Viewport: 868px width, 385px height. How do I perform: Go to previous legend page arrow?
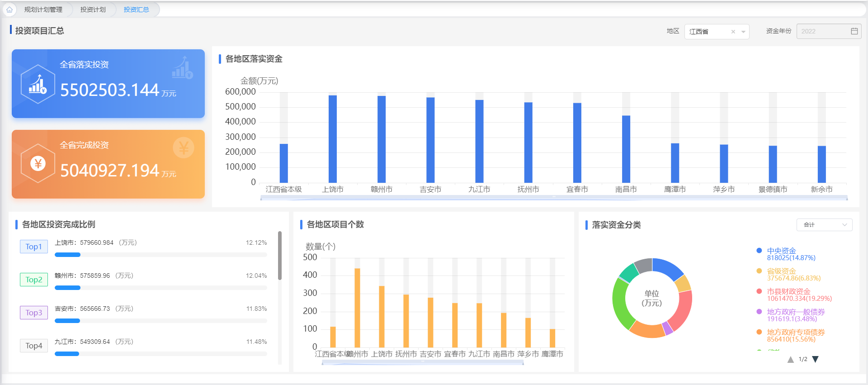pos(790,359)
